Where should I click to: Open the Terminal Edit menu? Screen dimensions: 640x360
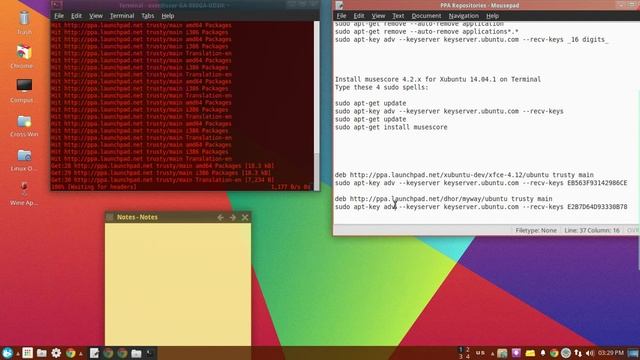[x=76, y=16]
